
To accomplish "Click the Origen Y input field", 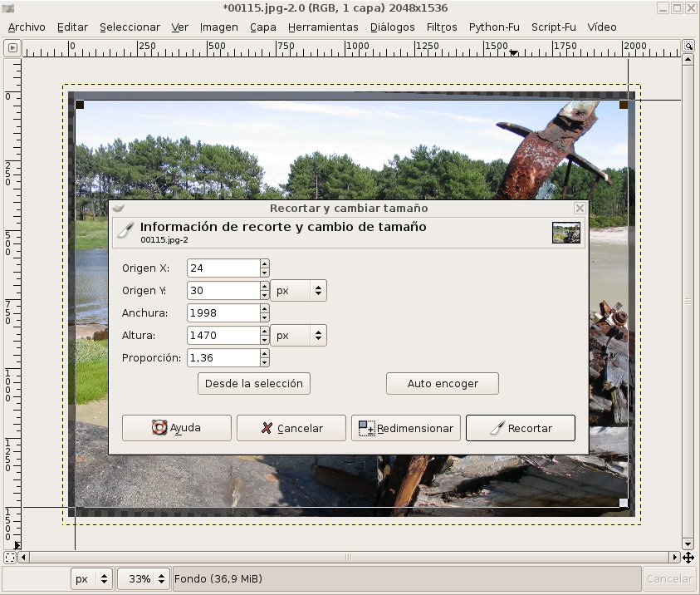I will pyautogui.click(x=223, y=290).
